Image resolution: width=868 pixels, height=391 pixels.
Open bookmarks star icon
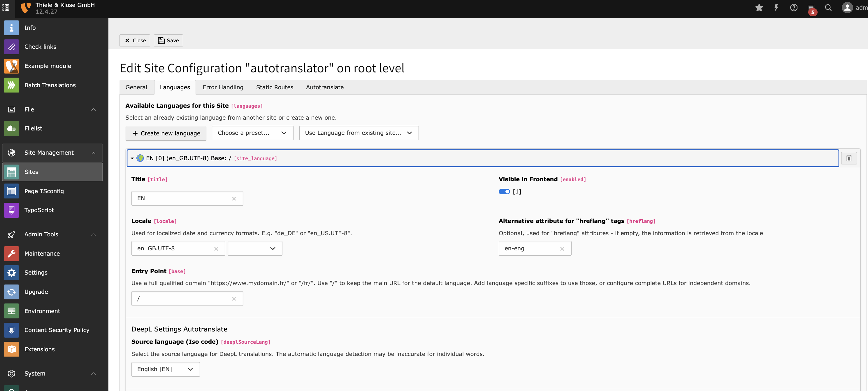click(759, 8)
